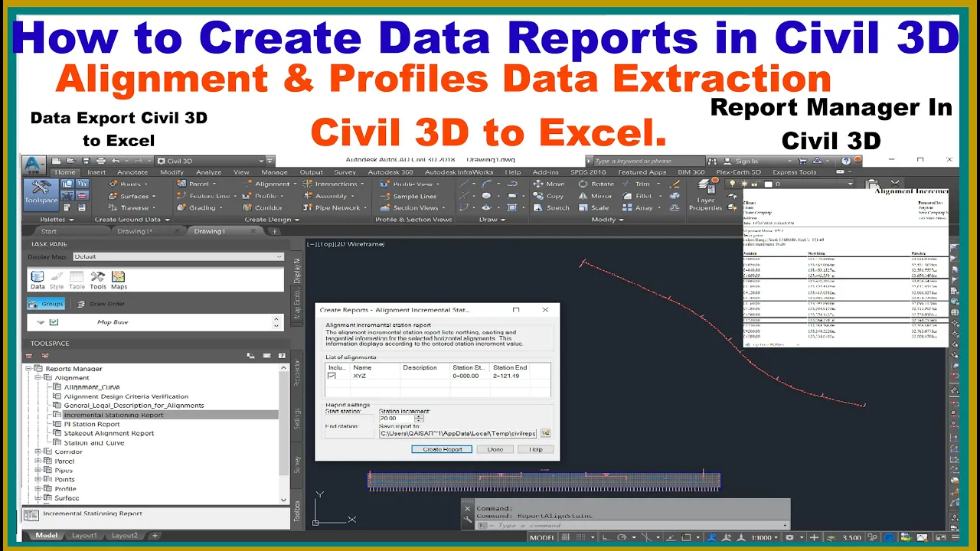Click the Feature Line tool
This screenshot has height=551, width=980.
pyautogui.click(x=204, y=196)
